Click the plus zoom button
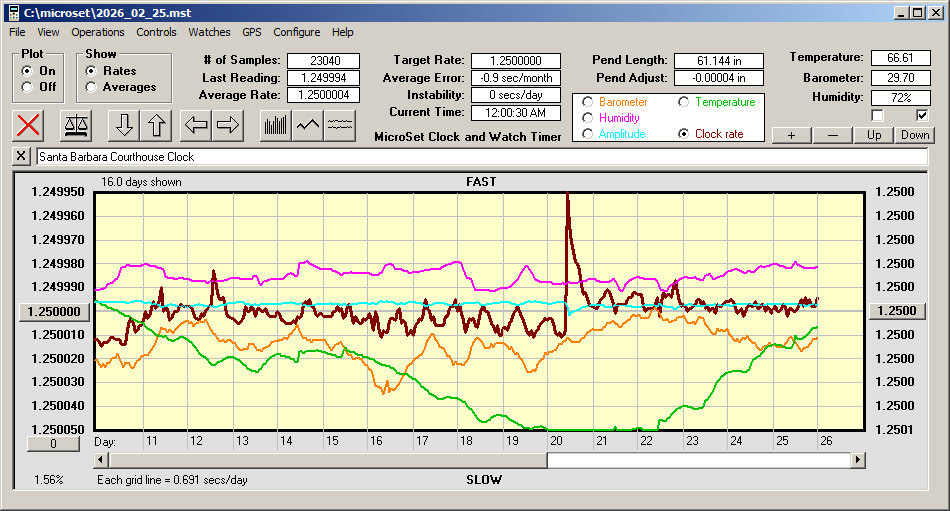 [791, 135]
